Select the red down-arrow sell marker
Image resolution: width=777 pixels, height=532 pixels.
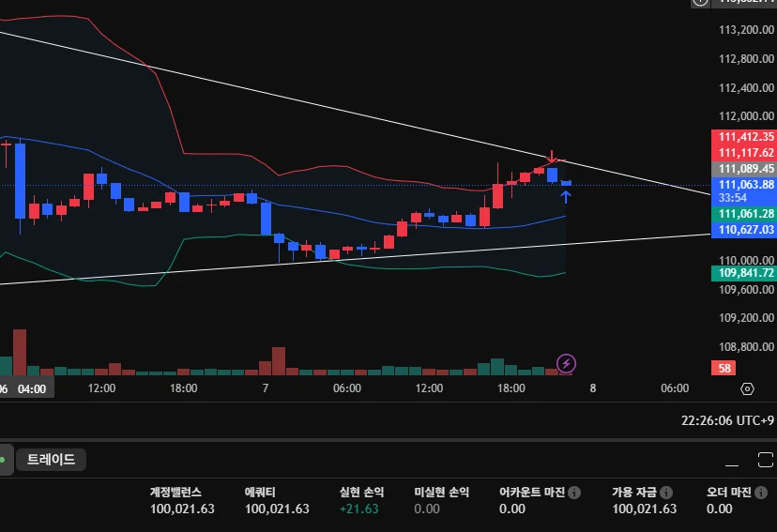551,157
